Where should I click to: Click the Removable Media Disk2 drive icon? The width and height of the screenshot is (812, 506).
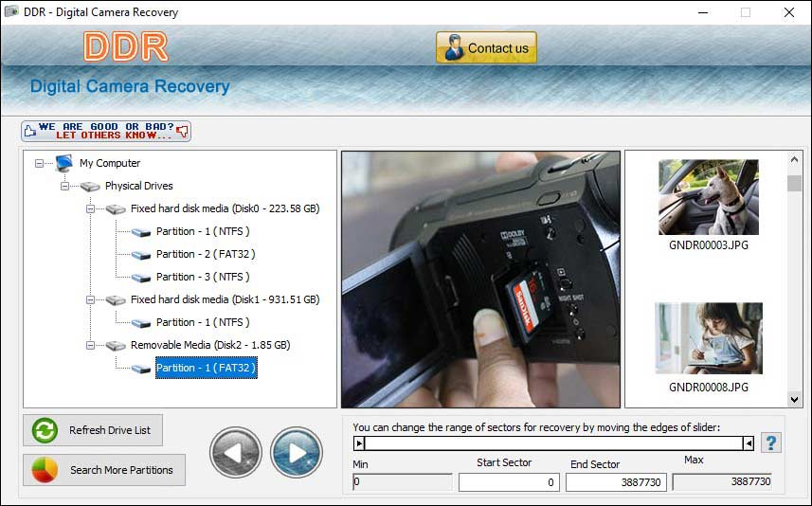[x=116, y=346]
